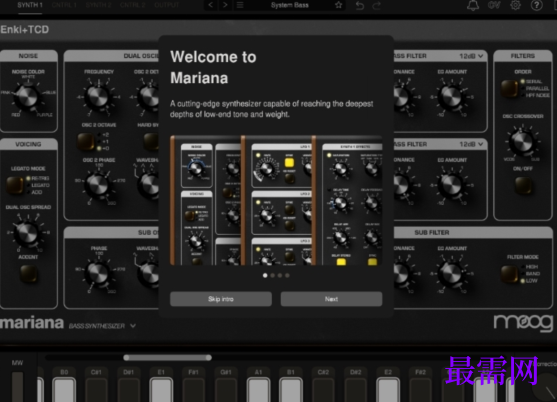Open the CV settings icon
This screenshot has height=402, width=557.
coord(494,5)
